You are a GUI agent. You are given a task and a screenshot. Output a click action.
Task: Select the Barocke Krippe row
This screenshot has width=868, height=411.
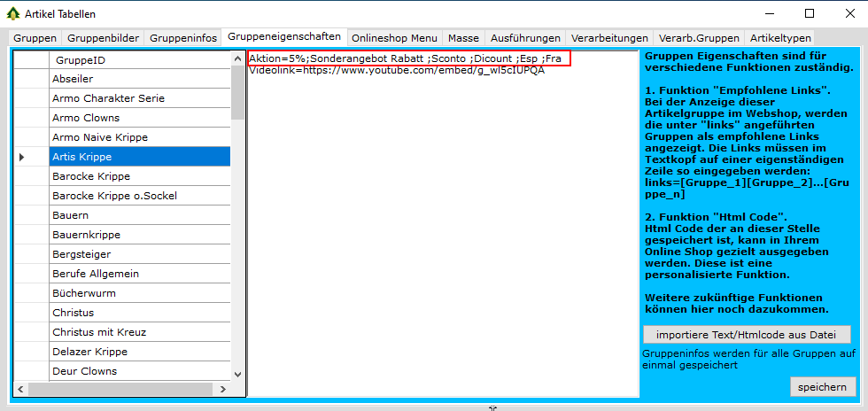(139, 176)
